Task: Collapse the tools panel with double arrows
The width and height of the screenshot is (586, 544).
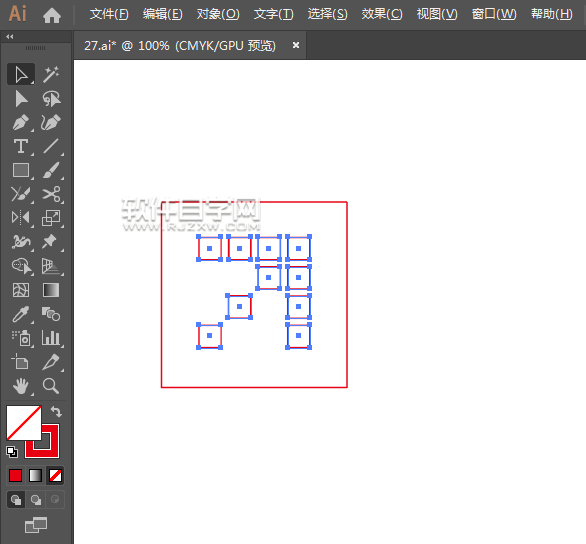Action: click(x=10, y=37)
